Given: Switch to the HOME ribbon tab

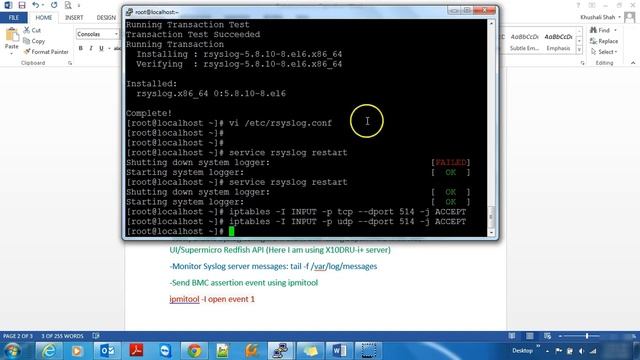Looking at the screenshot, I should (x=43, y=18).
